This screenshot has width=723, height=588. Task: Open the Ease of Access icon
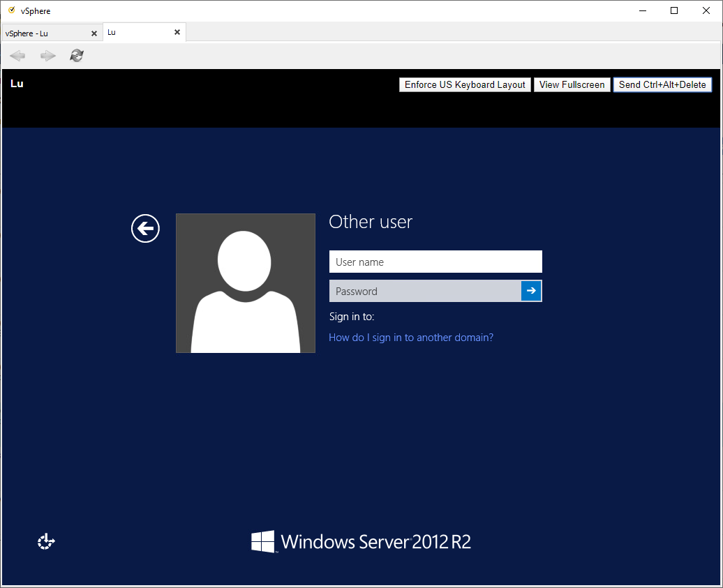(x=46, y=541)
